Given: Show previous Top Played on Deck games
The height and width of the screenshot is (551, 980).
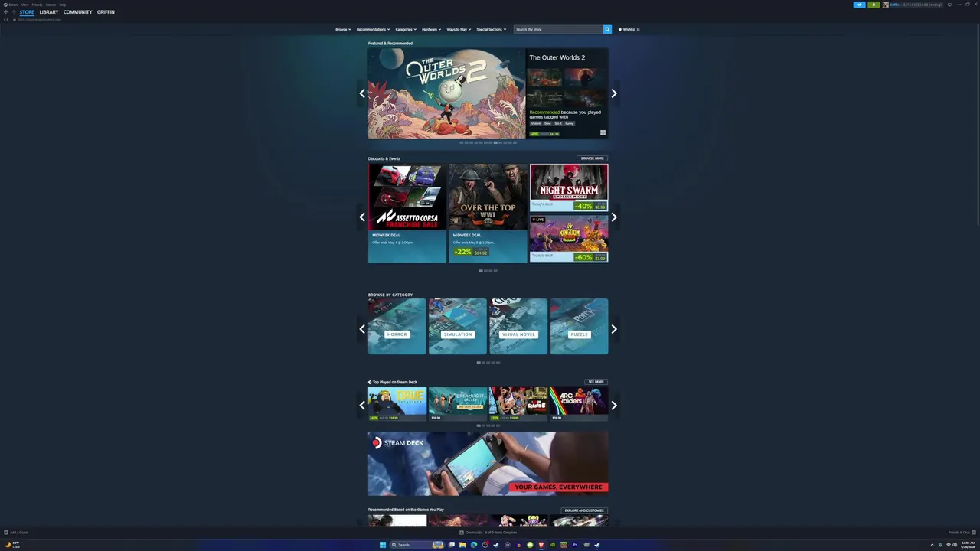Looking at the screenshot, I should click(x=362, y=406).
